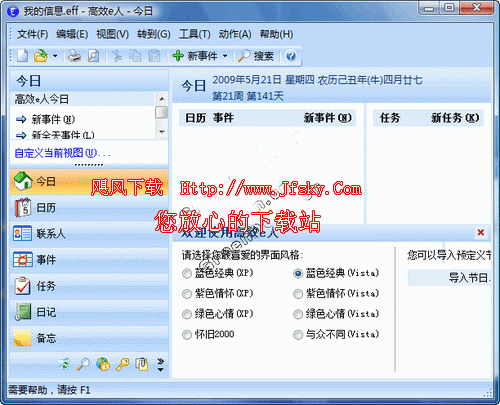Click 自定义当前视图 link
Screen dimensions: 500x405
point(62,153)
